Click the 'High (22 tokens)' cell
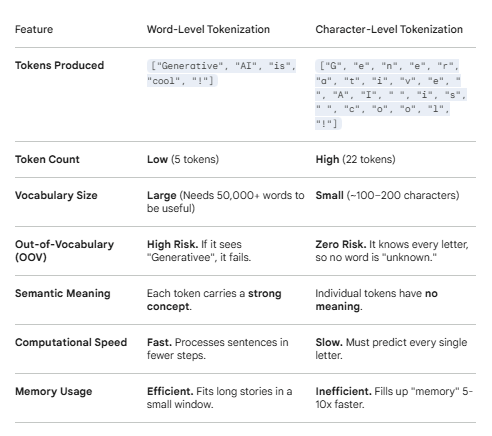 coord(355,159)
